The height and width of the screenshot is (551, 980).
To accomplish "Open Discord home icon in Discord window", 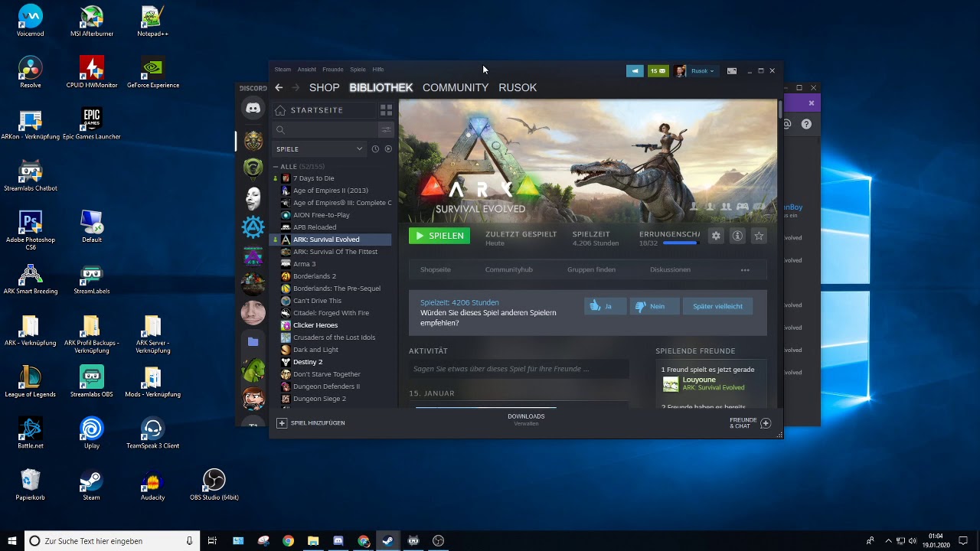I will [x=253, y=109].
